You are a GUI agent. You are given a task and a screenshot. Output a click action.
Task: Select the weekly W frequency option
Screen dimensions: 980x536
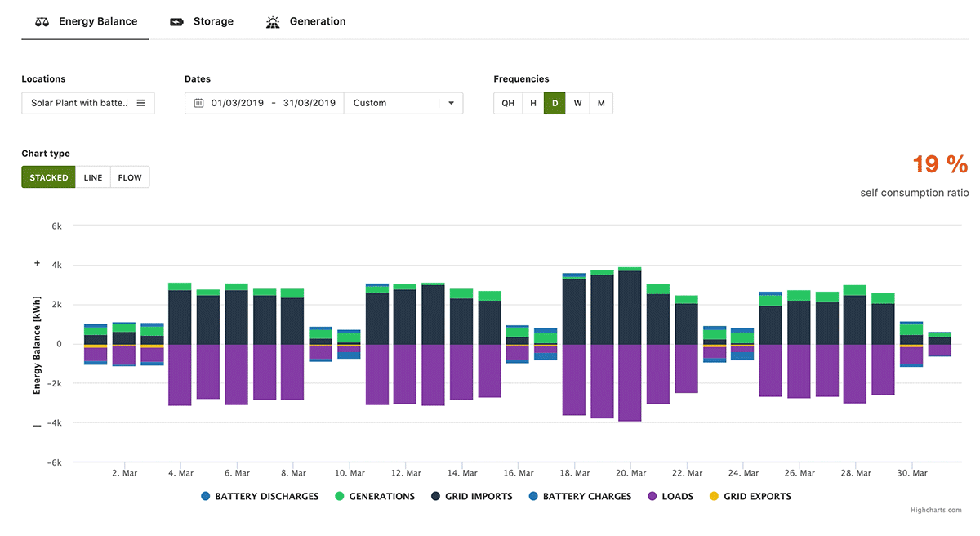pos(577,103)
